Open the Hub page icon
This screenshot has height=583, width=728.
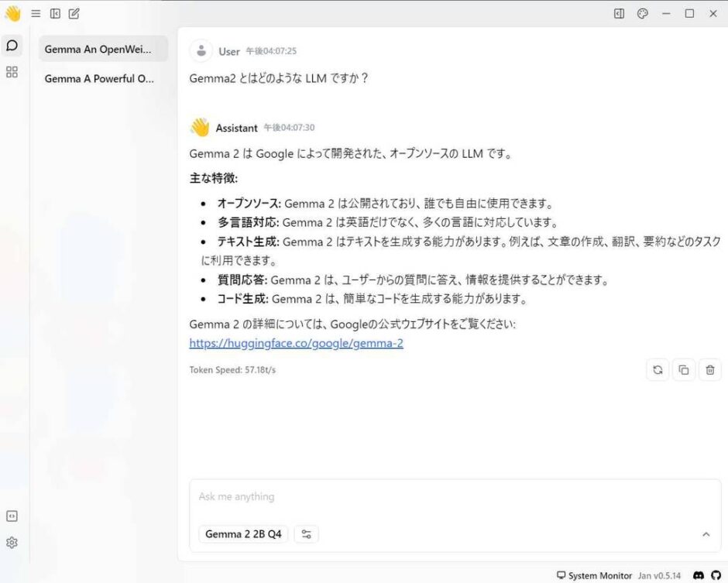[12, 72]
